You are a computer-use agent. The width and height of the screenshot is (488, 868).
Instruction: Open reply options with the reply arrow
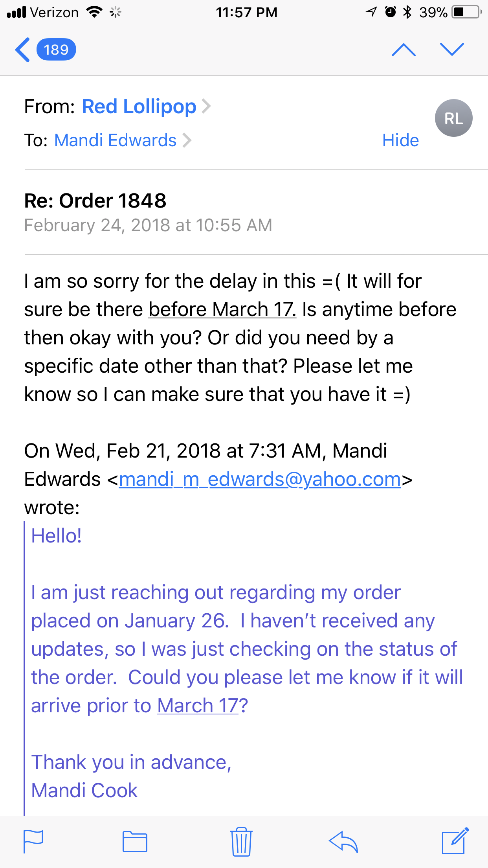pos(343,841)
